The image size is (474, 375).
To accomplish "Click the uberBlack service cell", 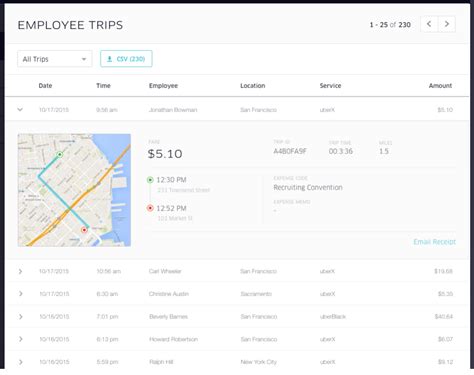I will pos(333,316).
